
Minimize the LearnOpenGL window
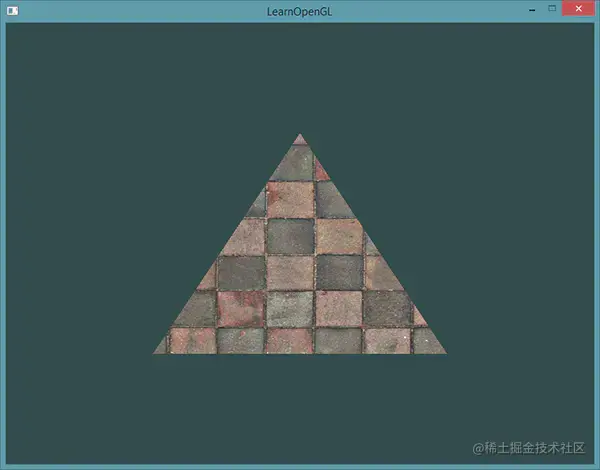[x=532, y=10]
